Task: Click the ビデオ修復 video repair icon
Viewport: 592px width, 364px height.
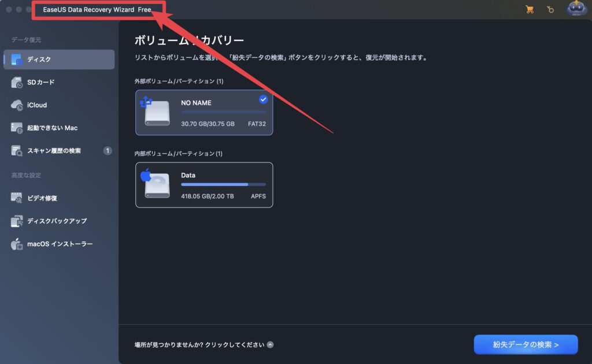Action: [x=17, y=198]
